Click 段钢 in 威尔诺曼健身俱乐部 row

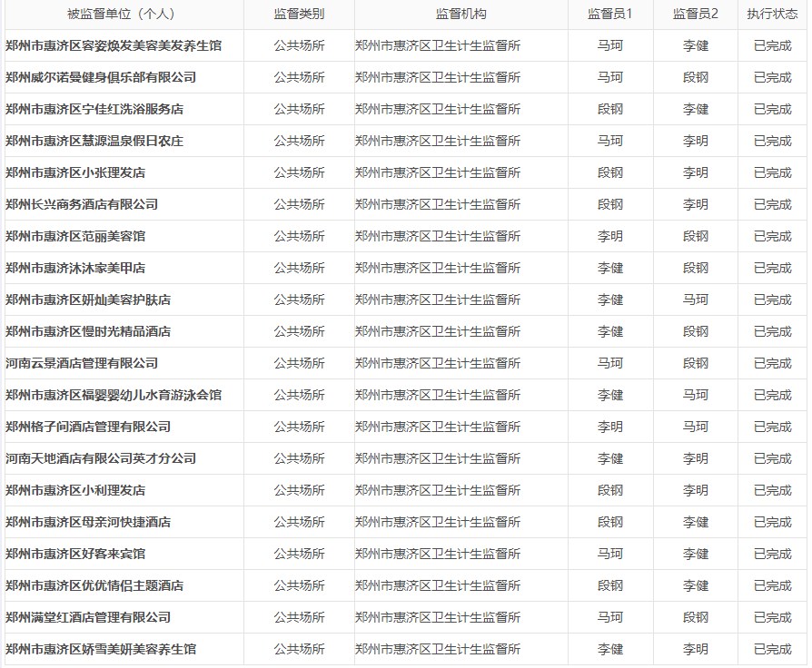coord(696,78)
